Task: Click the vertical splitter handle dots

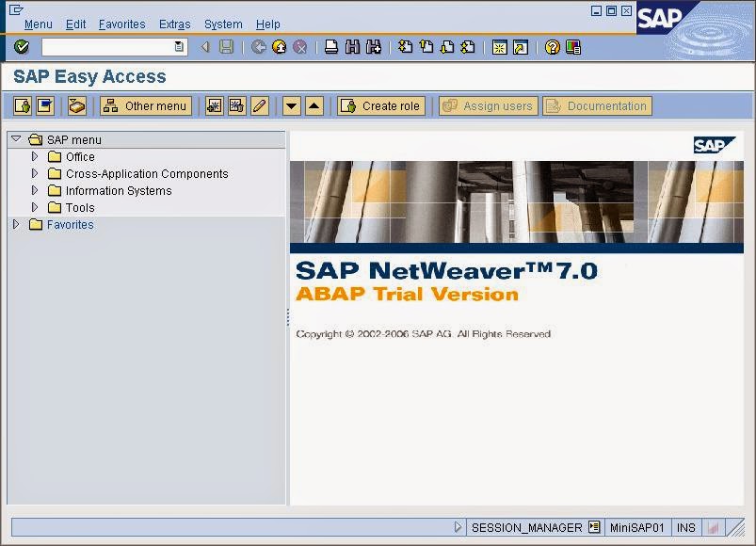Action: tap(288, 317)
